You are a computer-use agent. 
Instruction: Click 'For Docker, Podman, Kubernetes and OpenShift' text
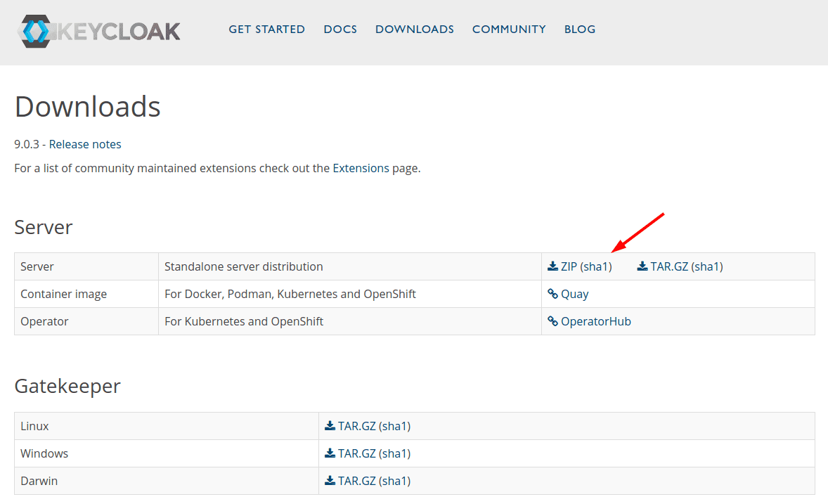(x=290, y=294)
